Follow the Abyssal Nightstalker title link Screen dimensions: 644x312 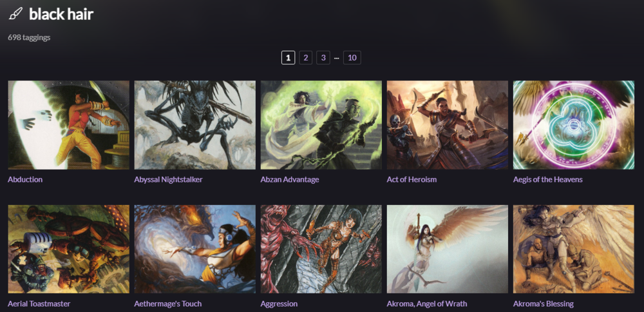pyautogui.click(x=168, y=180)
